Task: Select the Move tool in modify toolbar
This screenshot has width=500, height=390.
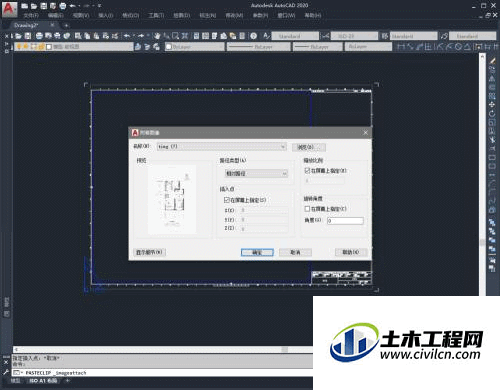Action: click(x=492, y=105)
